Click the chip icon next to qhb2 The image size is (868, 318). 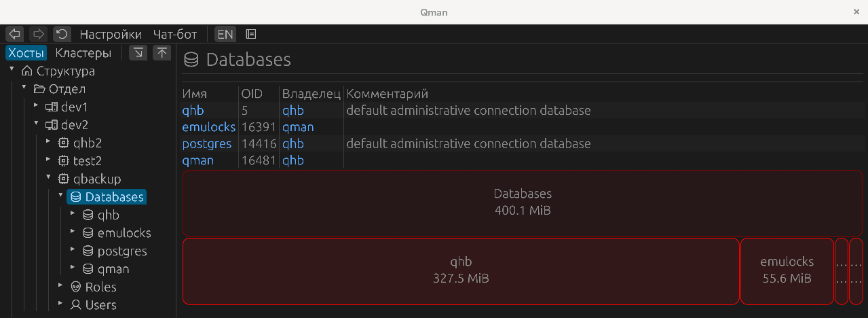(x=63, y=143)
